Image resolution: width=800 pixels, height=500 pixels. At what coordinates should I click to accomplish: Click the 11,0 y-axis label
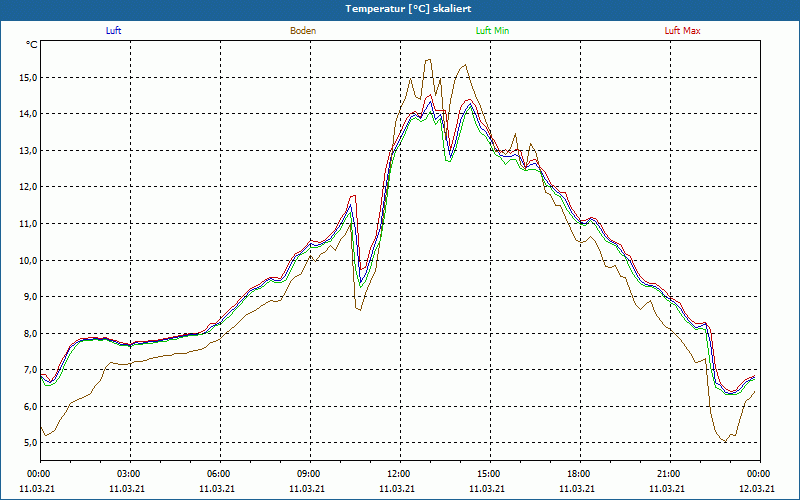click(29, 223)
